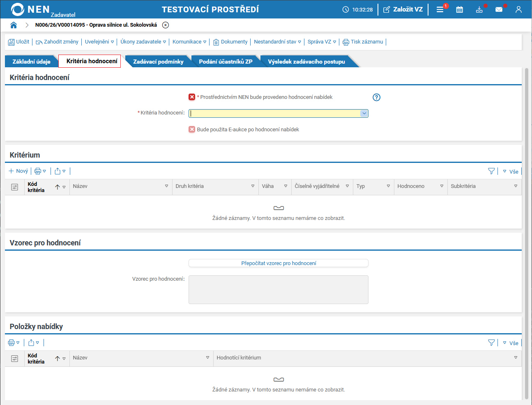Open export options in the Kritérium list
Image resolution: width=532 pixels, height=405 pixels.
pyautogui.click(x=60, y=171)
